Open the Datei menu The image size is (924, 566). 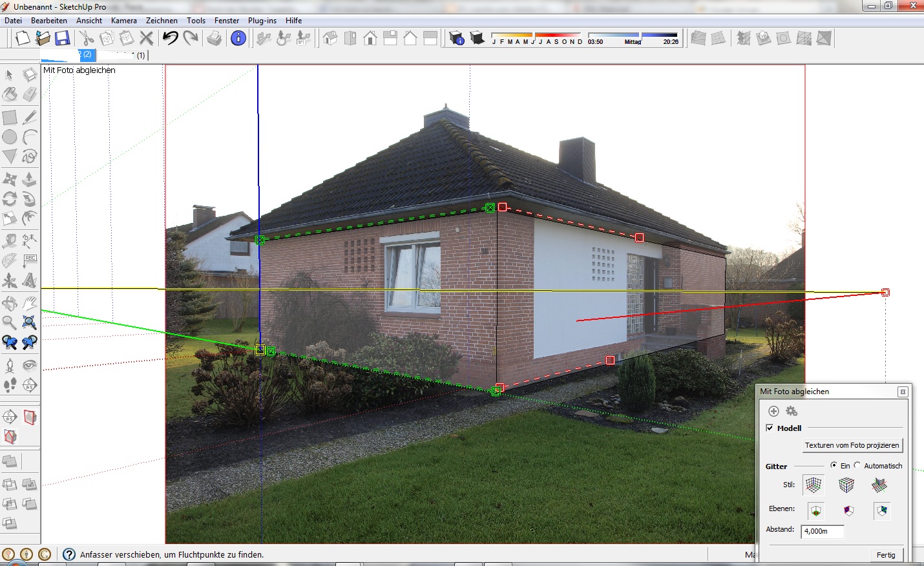click(13, 21)
